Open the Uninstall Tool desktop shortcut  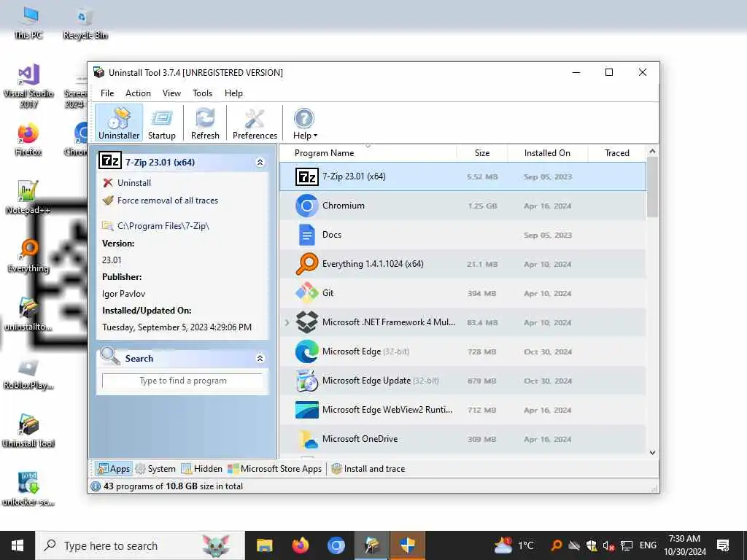pos(28,431)
